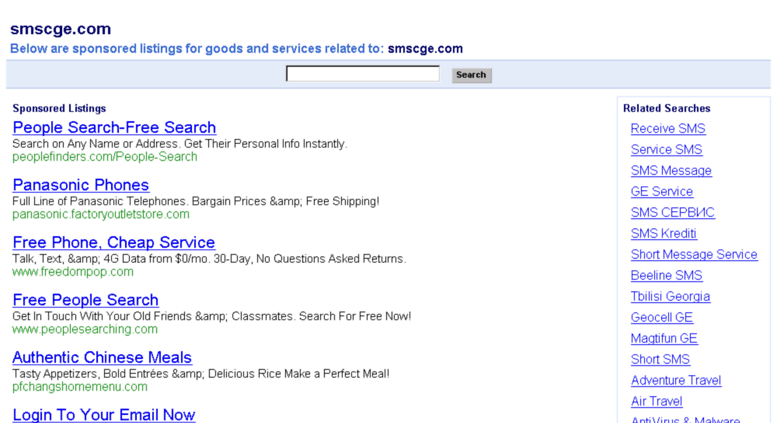777x423 pixels.
Task: Select Geocell GE related search
Action: [662, 317]
